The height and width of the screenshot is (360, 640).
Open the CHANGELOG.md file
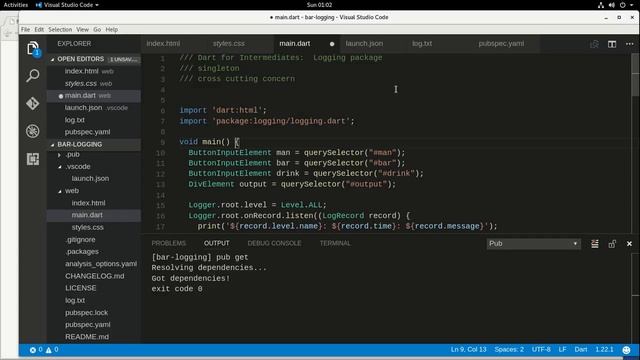94,276
